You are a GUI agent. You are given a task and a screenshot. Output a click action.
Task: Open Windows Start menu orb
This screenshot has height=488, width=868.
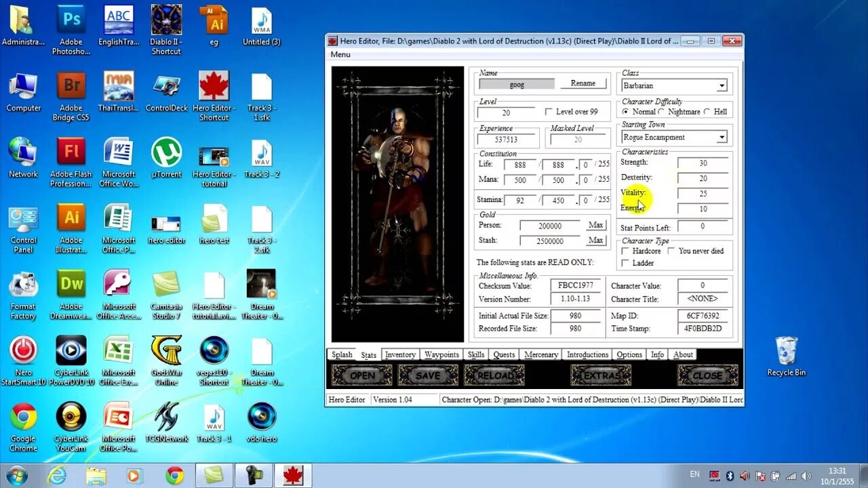[16, 475]
